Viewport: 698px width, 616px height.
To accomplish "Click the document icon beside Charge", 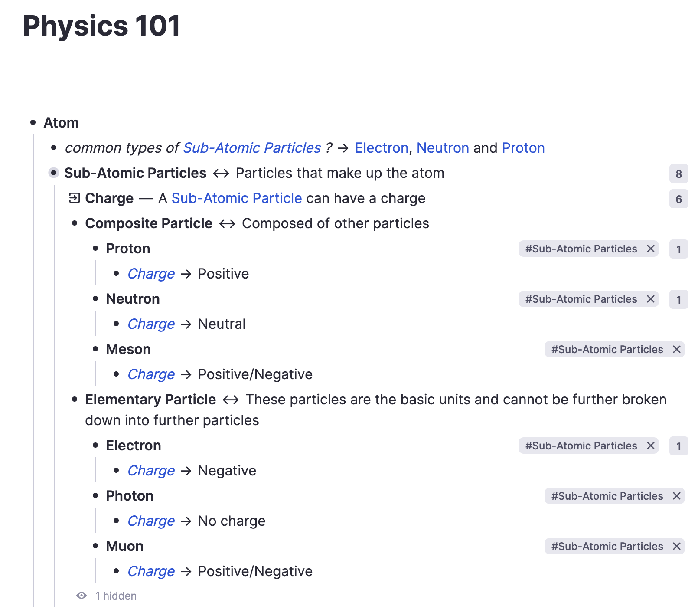I will pyautogui.click(x=75, y=198).
